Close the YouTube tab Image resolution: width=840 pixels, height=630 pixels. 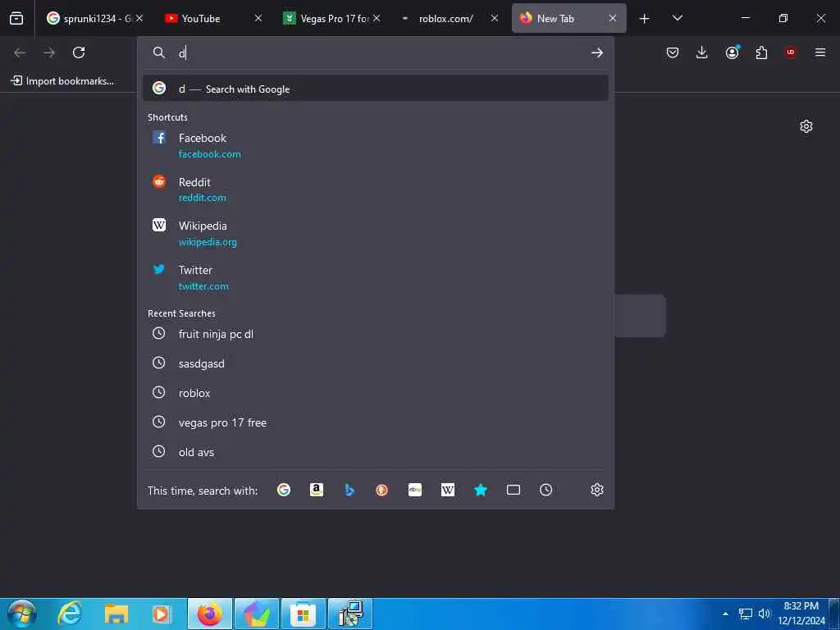[258, 18]
